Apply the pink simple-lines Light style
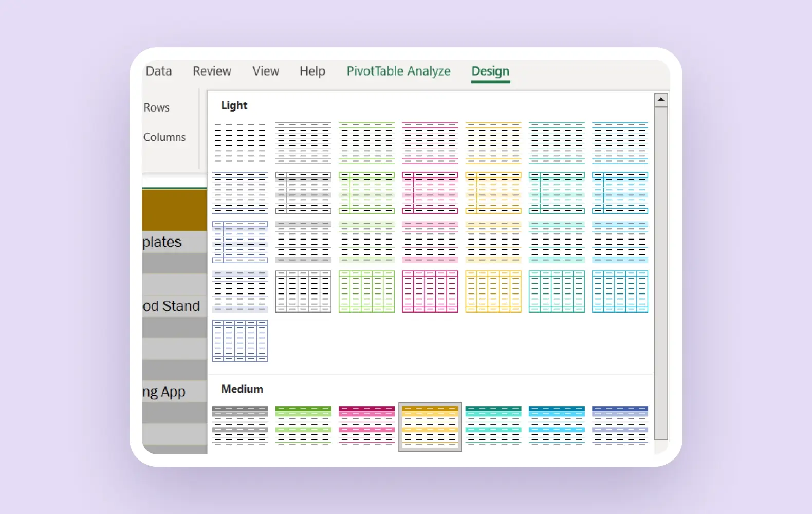812x514 pixels. (x=430, y=143)
